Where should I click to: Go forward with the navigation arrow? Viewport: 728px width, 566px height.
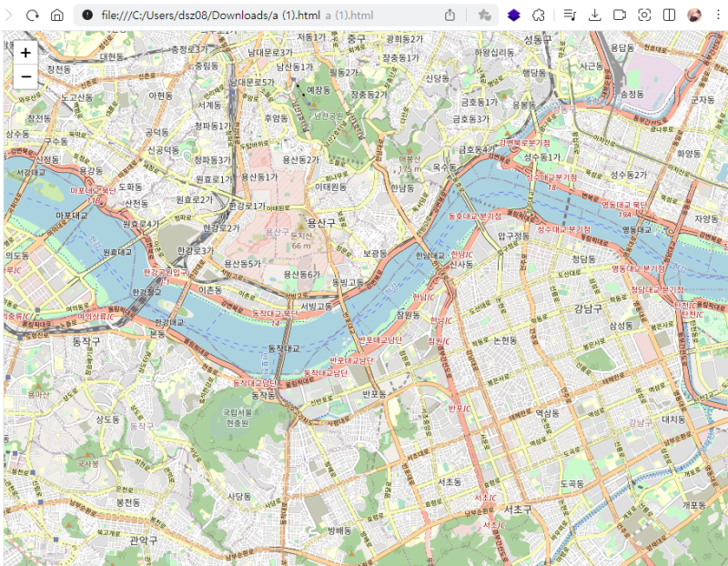coord(8,15)
